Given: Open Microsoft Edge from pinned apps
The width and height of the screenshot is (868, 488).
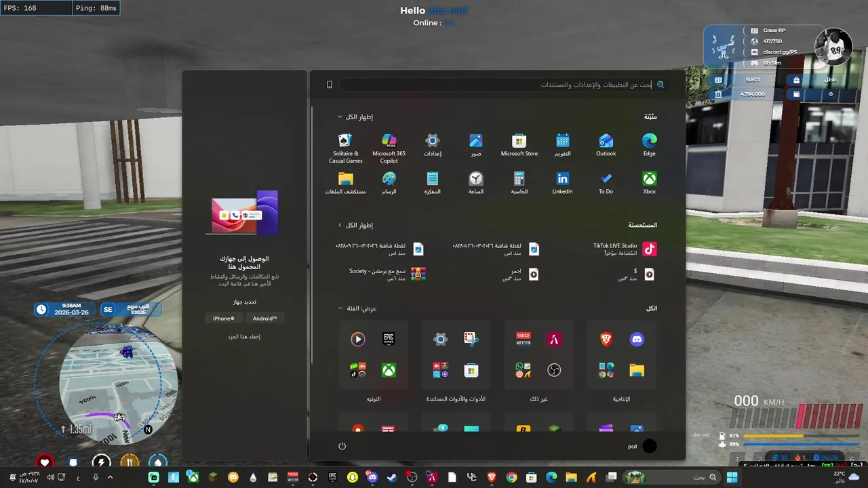Looking at the screenshot, I should [649, 144].
